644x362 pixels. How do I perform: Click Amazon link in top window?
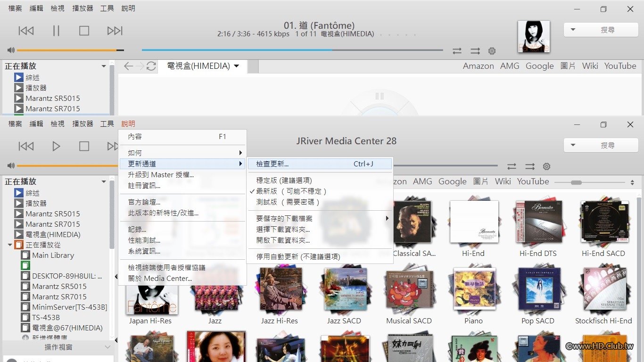[x=478, y=66]
